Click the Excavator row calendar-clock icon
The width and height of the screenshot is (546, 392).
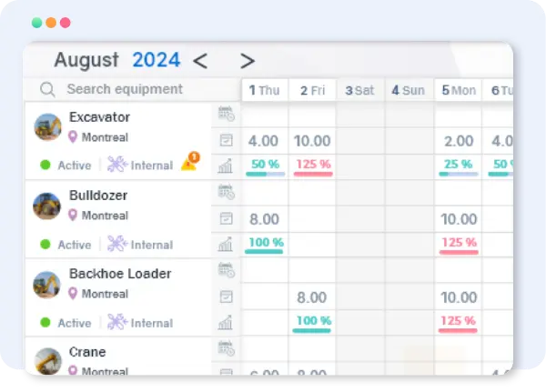tap(226, 114)
